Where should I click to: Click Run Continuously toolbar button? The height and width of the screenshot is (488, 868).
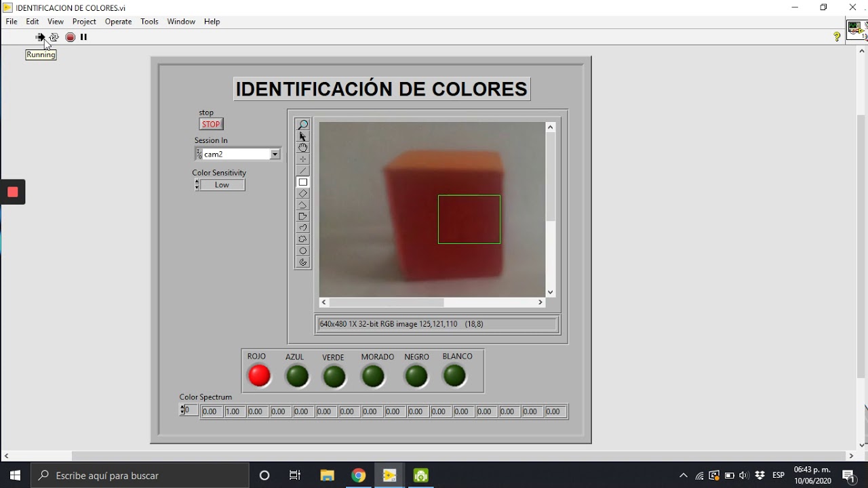click(x=54, y=37)
